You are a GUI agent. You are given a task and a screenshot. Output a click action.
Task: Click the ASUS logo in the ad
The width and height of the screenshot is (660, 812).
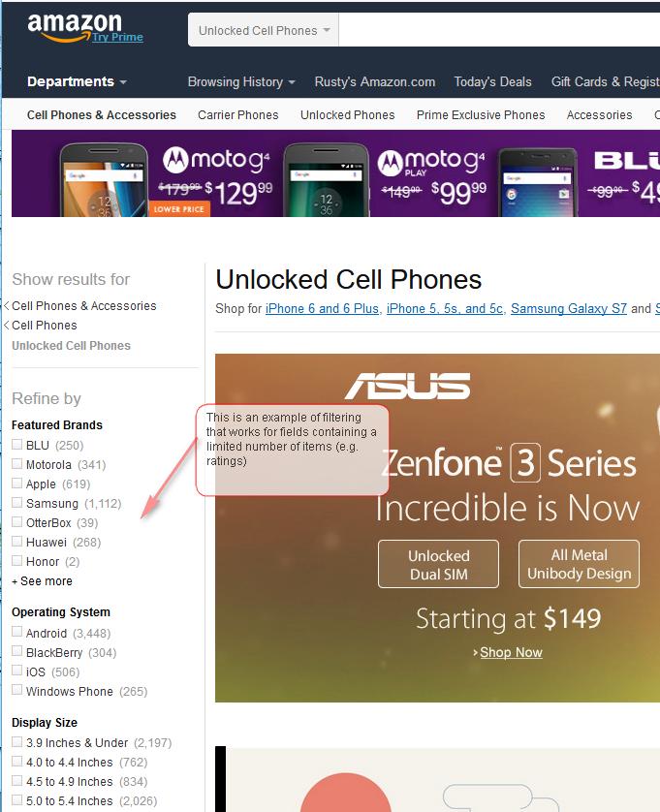[x=407, y=386]
